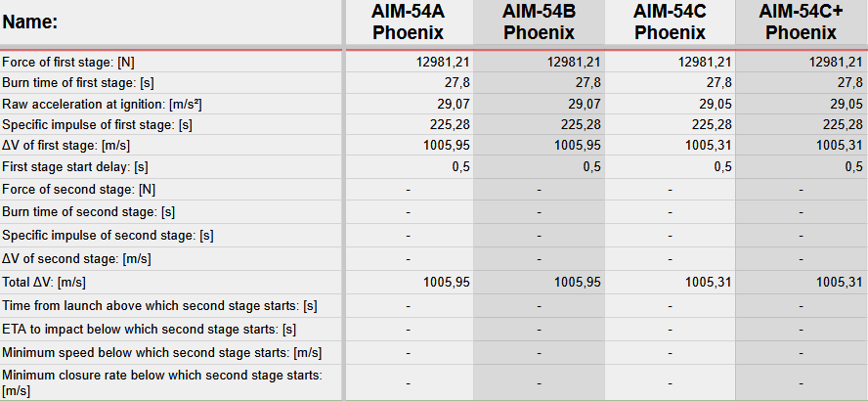Image resolution: width=868 pixels, height=401 pixels.
Task: Click the 'Burn time of second stage: [s]' label
Action: tap(89, 212)
